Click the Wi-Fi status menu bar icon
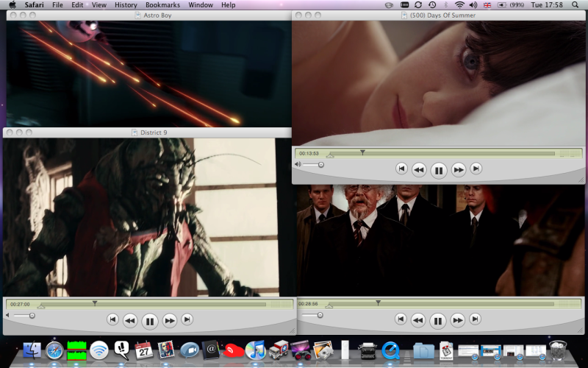The width and height of the screenshot is (588, 368). [459, 5]
